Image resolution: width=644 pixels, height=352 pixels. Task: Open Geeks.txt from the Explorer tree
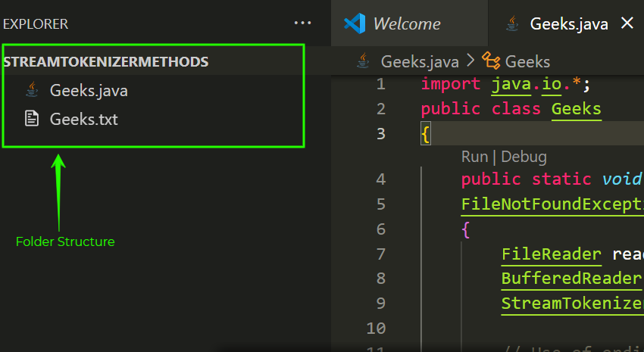pos(83,119)
